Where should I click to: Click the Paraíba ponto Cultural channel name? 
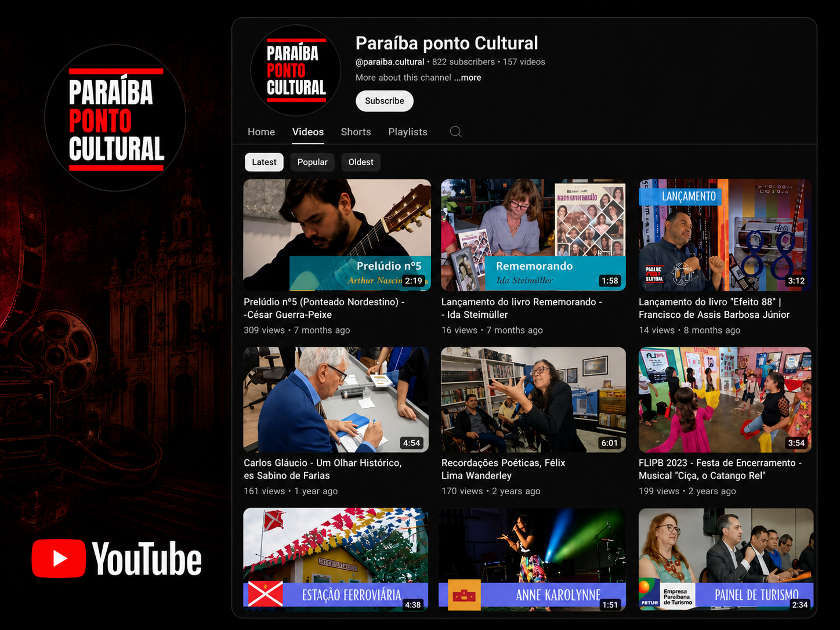[447, 43]
